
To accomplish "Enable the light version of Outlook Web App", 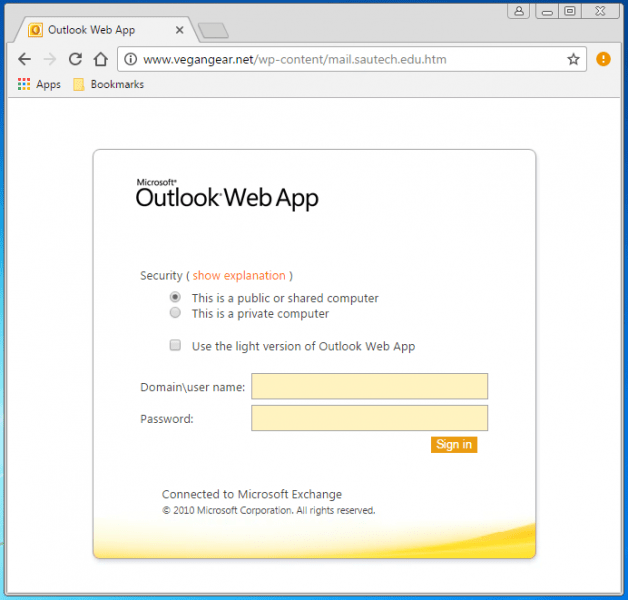I will pyautogui.click(x=175, y=345).
